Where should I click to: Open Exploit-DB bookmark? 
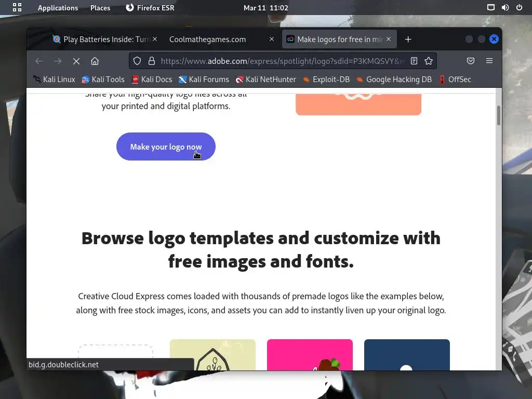coord(326,79)
